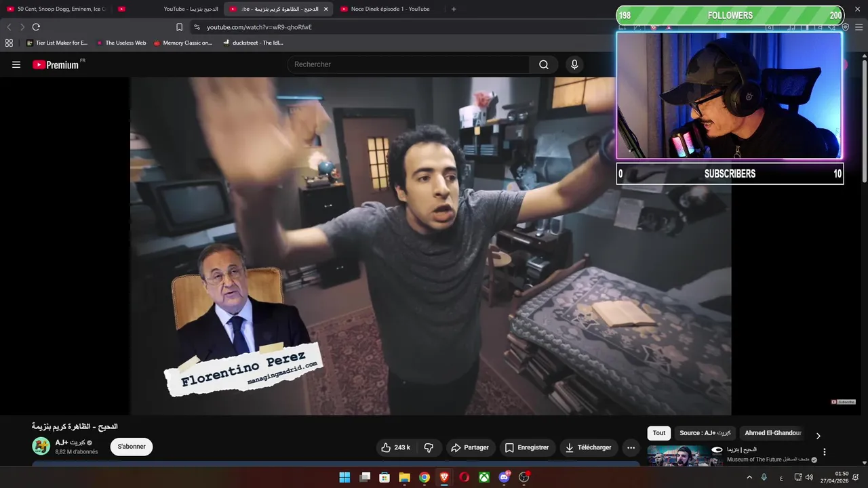Open the Windows Start menu
The width and height of the screenshot is (868, 488).
point(344,477)
